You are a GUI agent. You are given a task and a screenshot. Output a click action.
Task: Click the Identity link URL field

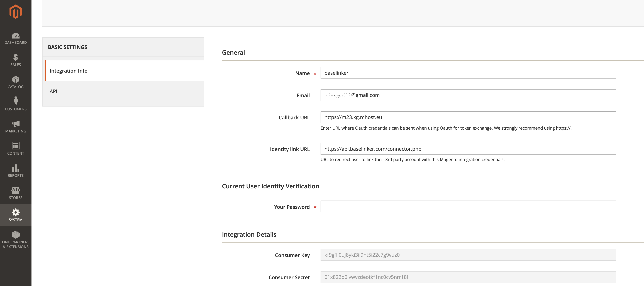tap(468, 149)
